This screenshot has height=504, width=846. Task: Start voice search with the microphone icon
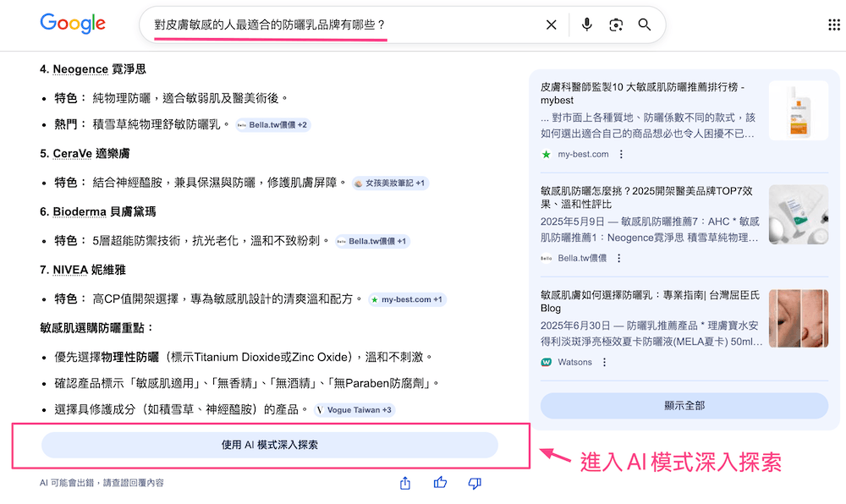tap(586, 25)
